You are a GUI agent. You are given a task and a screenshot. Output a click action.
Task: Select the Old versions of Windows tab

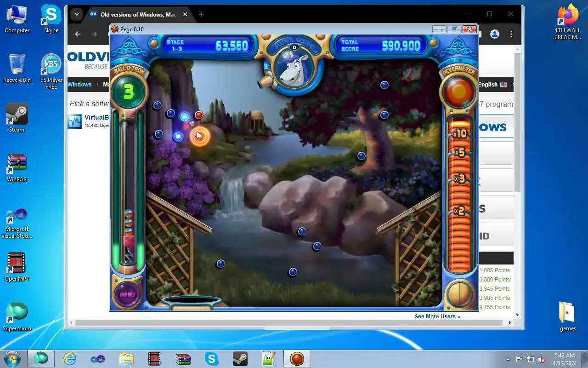tap(138, 14)
